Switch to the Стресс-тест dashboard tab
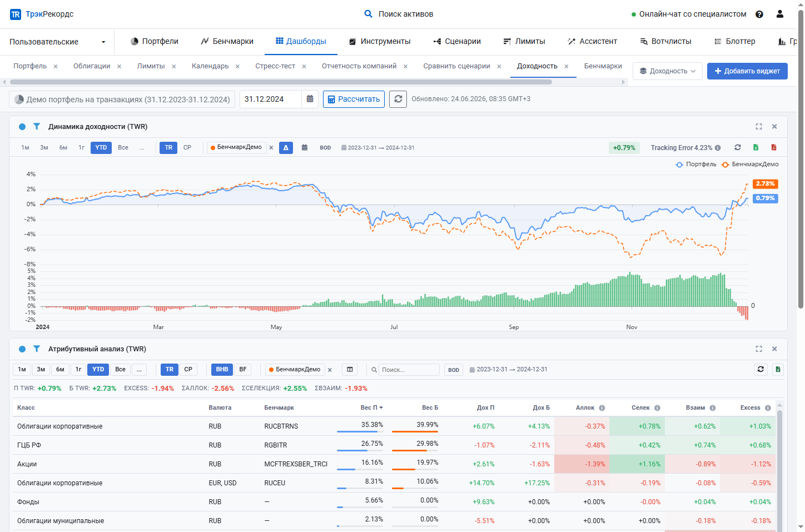805x532 pixels. tap(275, 66)
